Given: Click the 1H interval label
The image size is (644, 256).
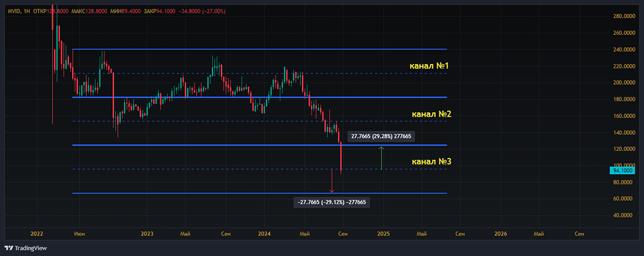Looking at the screenshot, I should [x=27, y=11].
